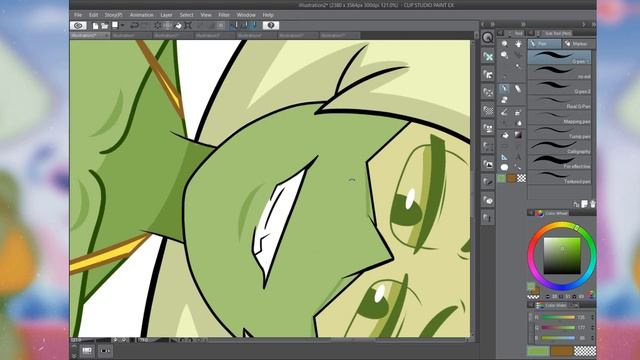
Task: Open the Edit menu
Action: pyautogui.click(x=93, y=15)
